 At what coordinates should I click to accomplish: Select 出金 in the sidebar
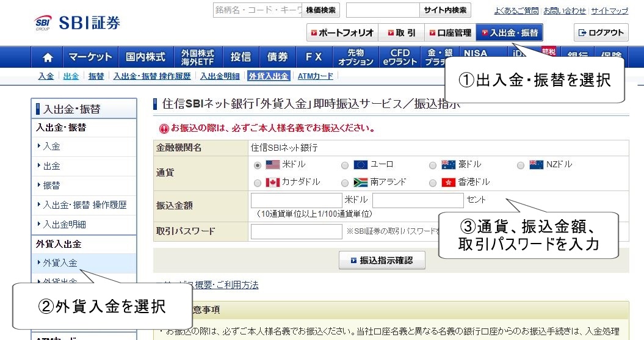(x=84, y=166)
